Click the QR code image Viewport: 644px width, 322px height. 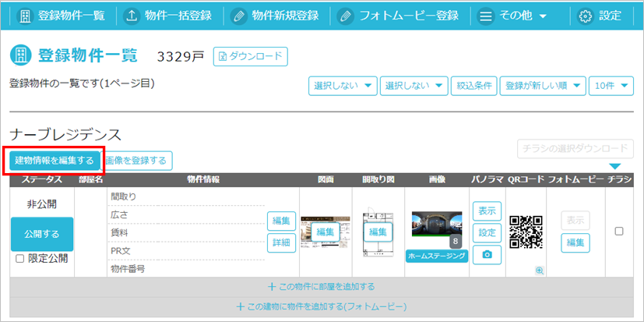(x=526, y=232)
